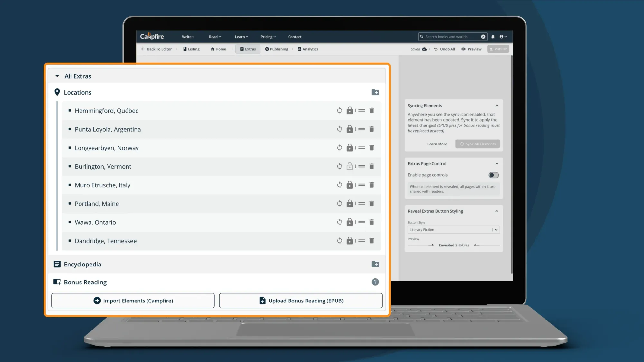Switch to the Publishing tab
644x362 pixels.
pos(276,49)
